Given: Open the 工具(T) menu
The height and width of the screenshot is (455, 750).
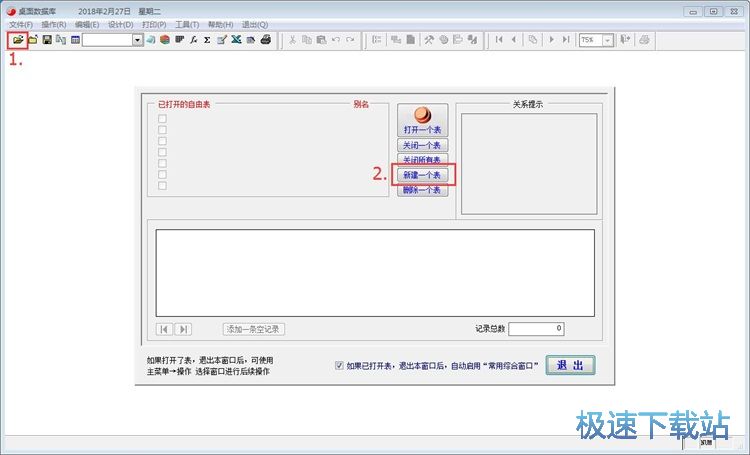Looking at the screenshot, I should point(187,24).
